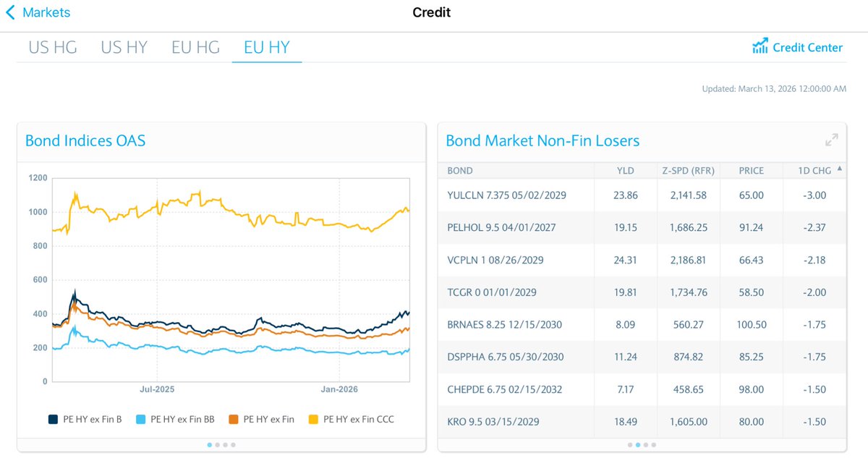Open the Credit Center link
The image size is (868, 461).
tap(807, 47)
